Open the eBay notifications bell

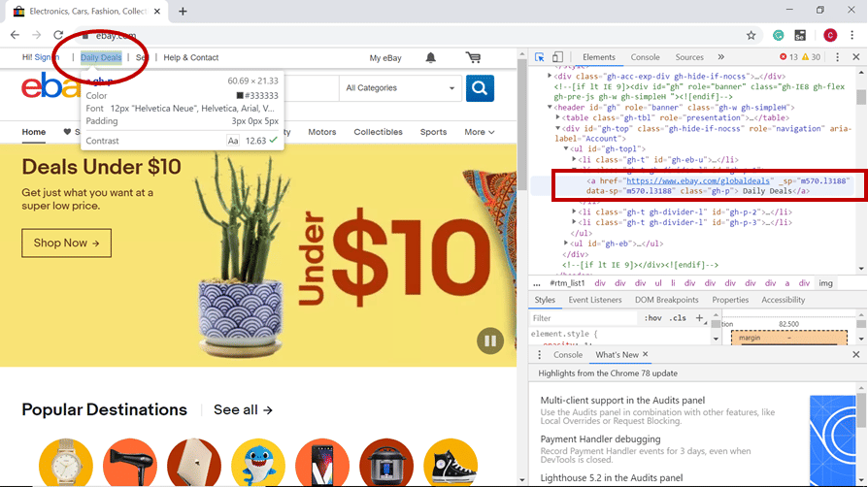pyautogui.click(x=430, y=58)
